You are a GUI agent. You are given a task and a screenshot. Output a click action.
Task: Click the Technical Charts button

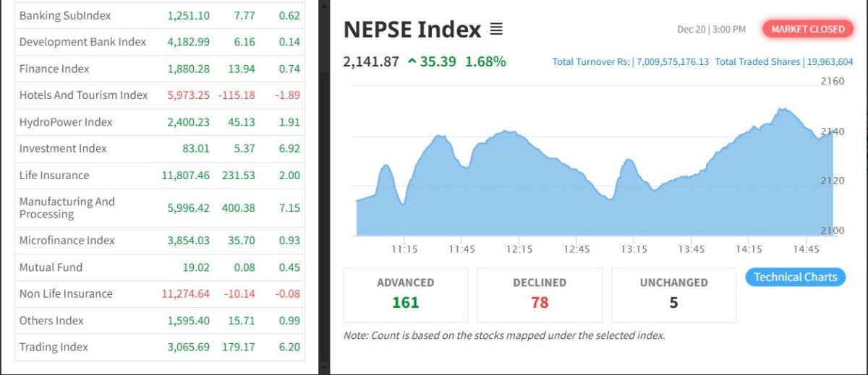795,277
